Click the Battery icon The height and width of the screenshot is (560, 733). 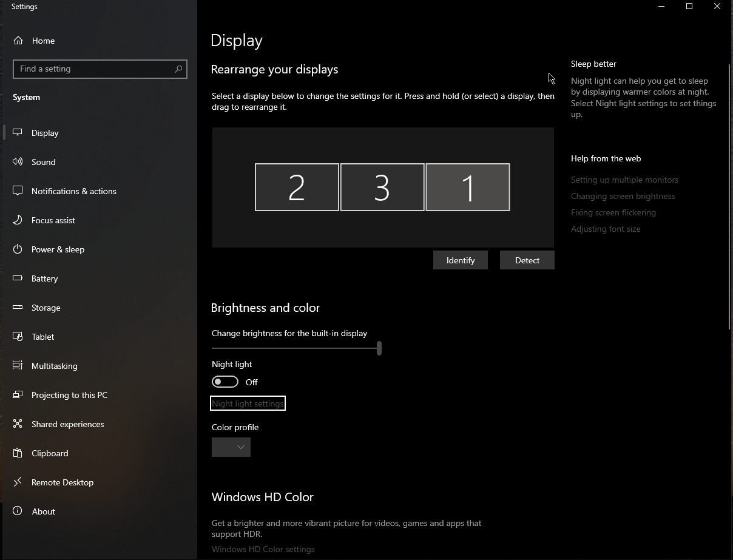click(18, 278)
